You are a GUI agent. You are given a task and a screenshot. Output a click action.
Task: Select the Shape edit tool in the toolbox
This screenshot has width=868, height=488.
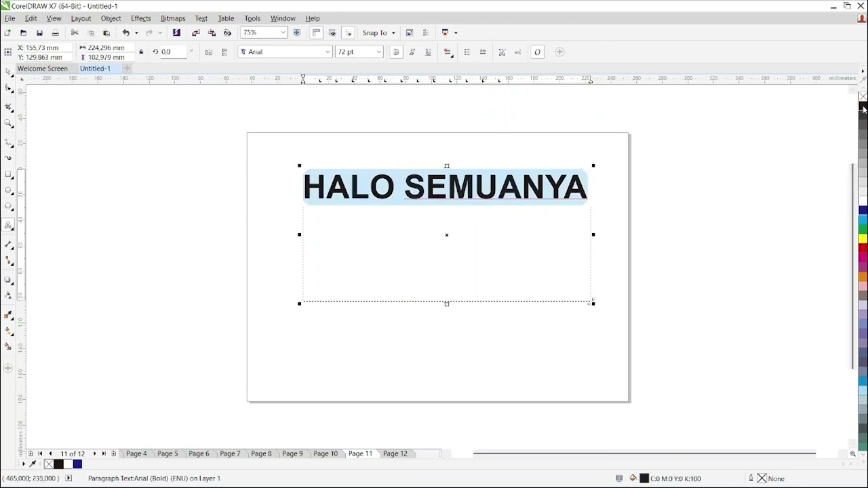click(x=9, y=88)
